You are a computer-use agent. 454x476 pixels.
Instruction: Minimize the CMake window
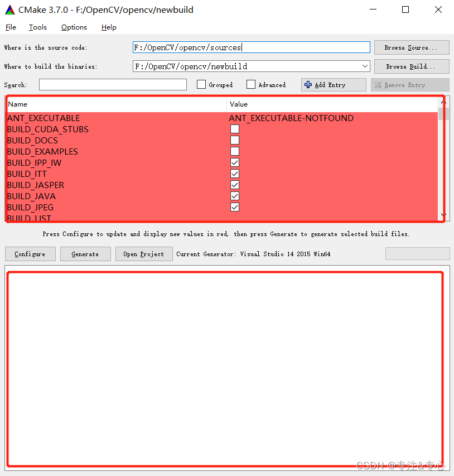tap(373, 9)
